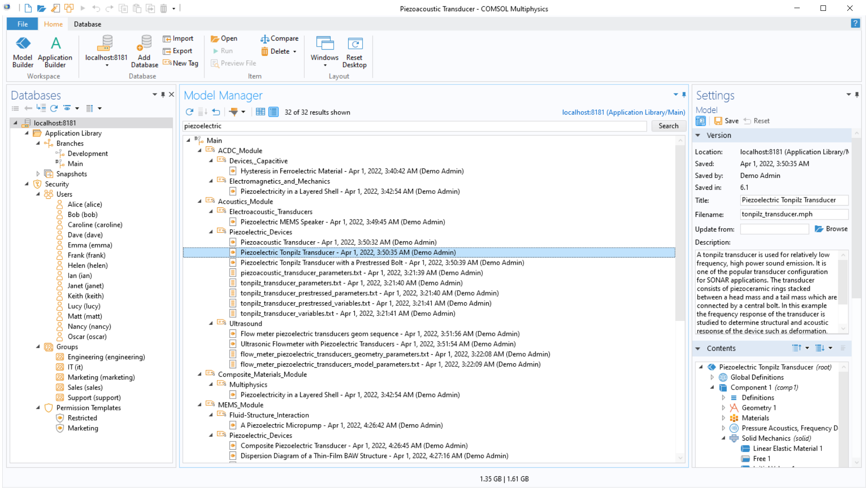Switch to the Database ribbon tab
868x488 pixels.
[87, 24]
